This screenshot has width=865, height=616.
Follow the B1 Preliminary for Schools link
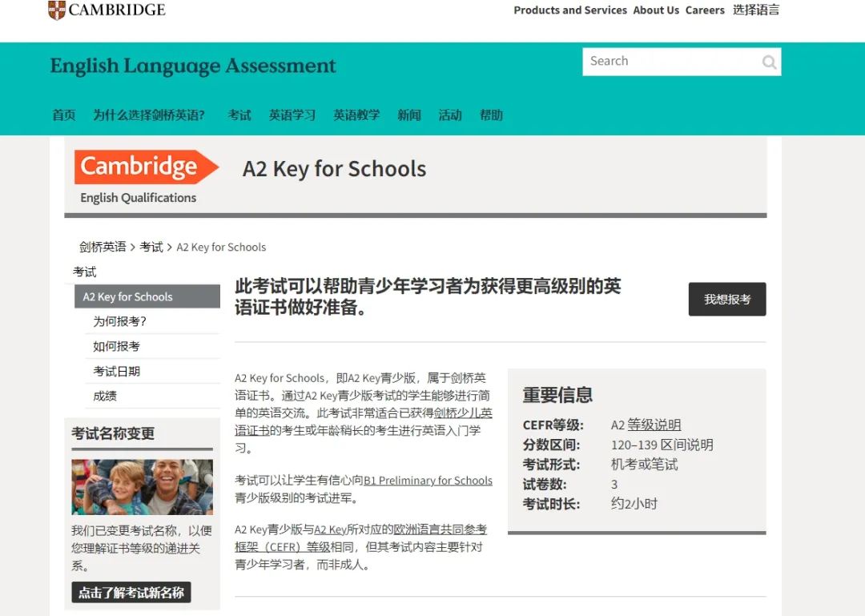pos(428,481)
